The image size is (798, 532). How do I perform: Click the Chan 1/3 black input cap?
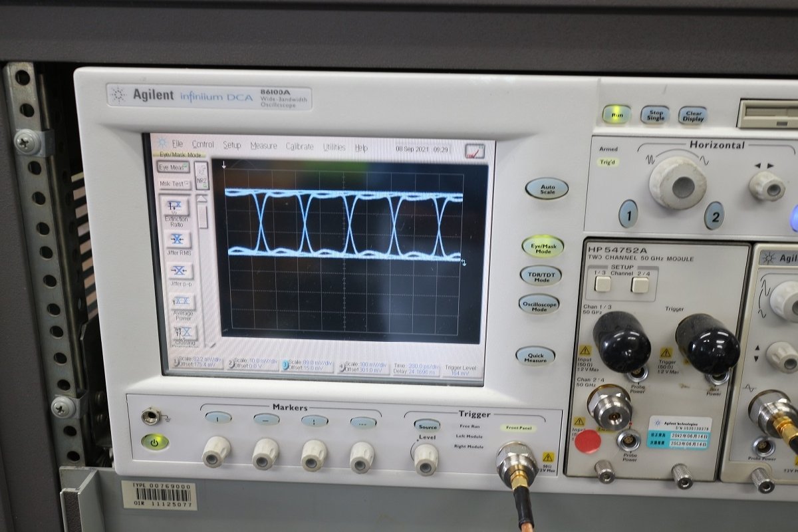pos(622,341)
